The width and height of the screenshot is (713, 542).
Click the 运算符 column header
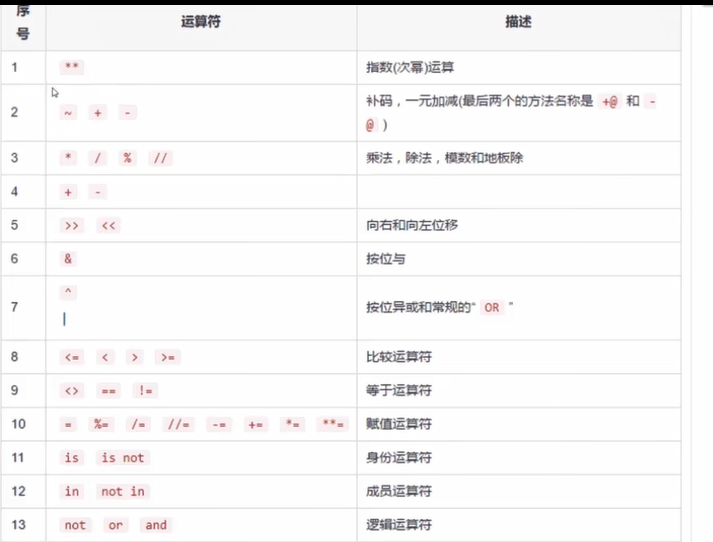click(201, 21)
